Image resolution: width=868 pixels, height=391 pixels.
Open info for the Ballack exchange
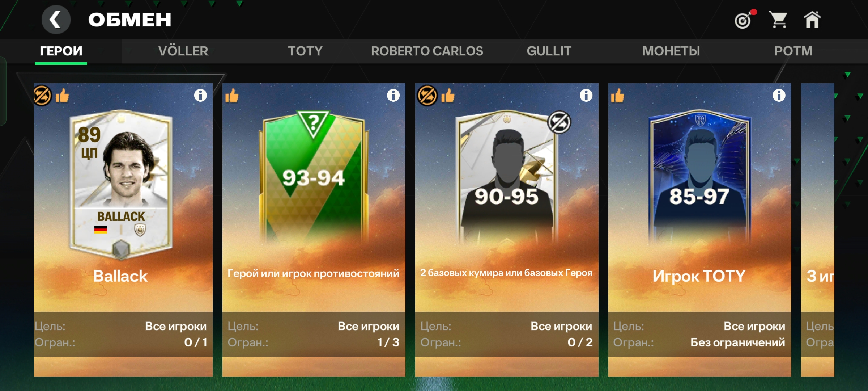200,96
